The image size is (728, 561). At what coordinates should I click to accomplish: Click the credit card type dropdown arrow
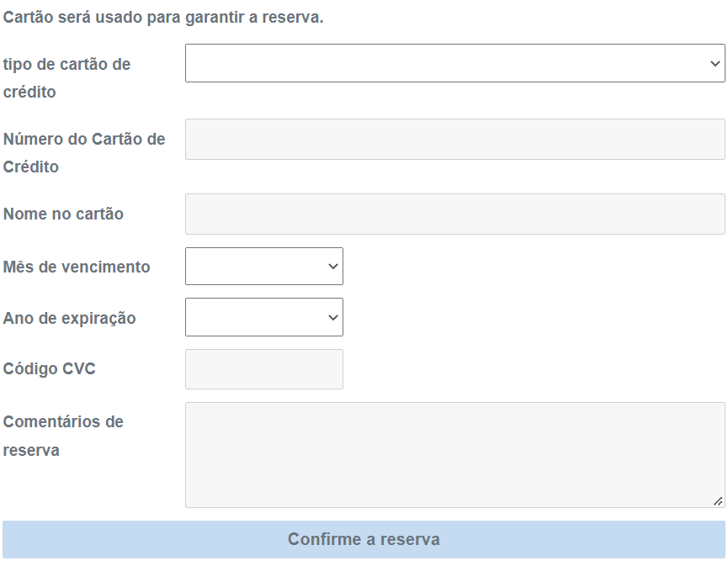click(715, 63)
